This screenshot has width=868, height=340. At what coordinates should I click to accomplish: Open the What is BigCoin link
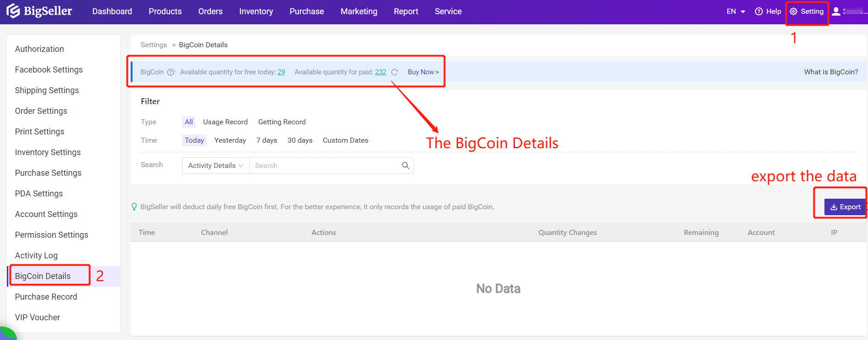click(831, 72)
